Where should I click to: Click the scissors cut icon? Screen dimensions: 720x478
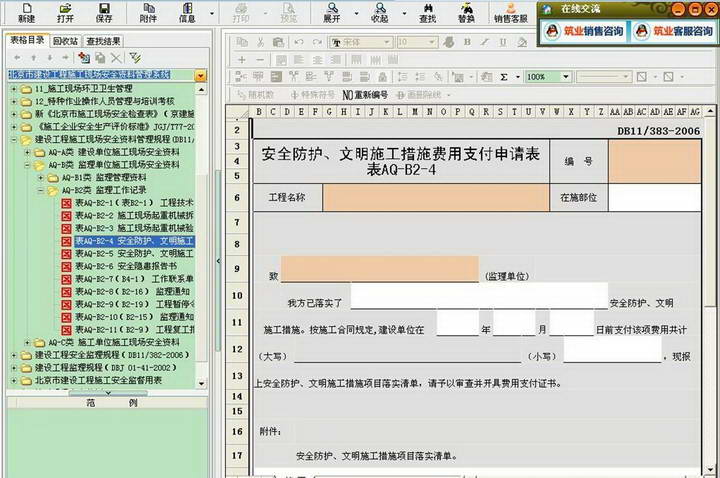[260, 42]
